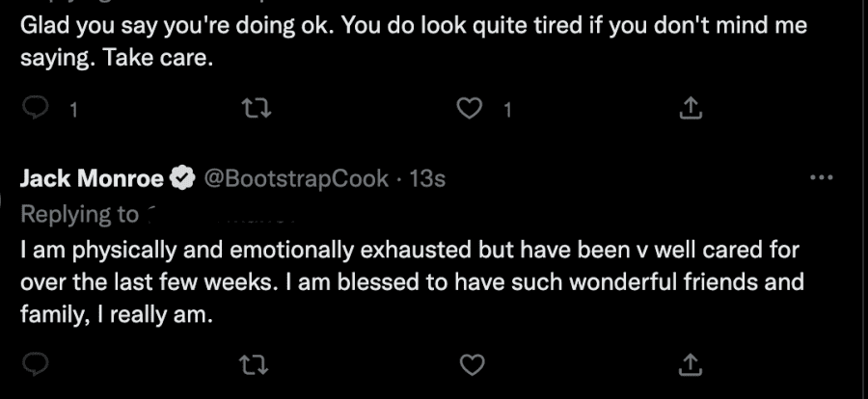Retweet the 'Glad you say you're doing ok' tweet
The width and height of the screenshot is (868, 399).
point(258,109)
